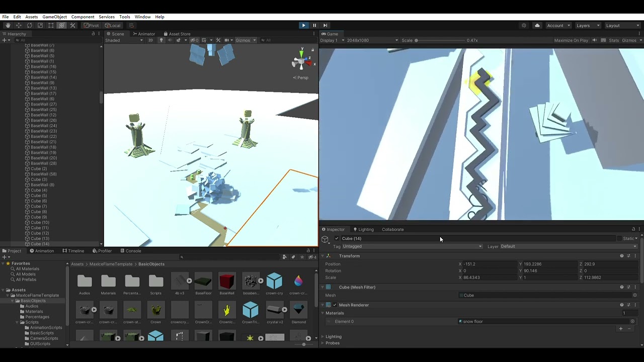Enable the Static checkbox for Cube (14)
644x362 pixels.
[x=620, y=238]
